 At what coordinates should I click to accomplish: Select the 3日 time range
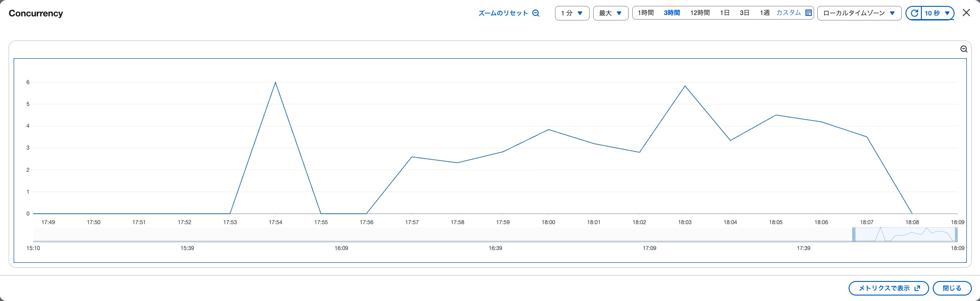(x=745, y=13)
